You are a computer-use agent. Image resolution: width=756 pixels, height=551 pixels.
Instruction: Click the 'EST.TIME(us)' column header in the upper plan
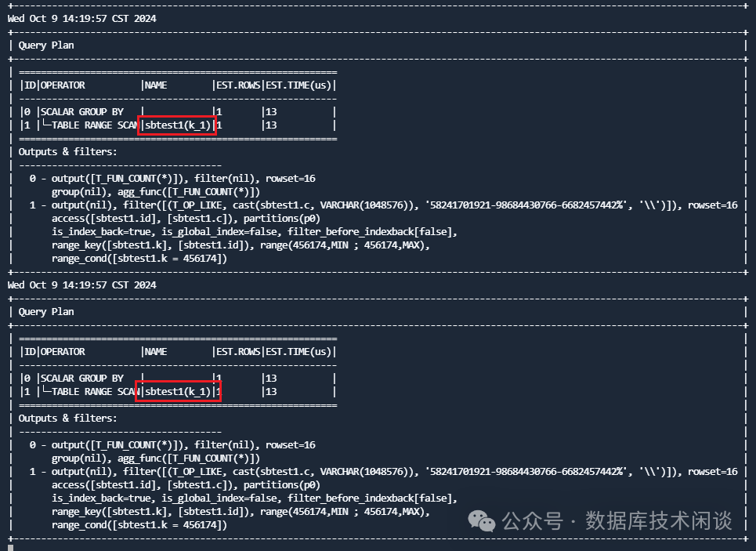coord(298,85)
